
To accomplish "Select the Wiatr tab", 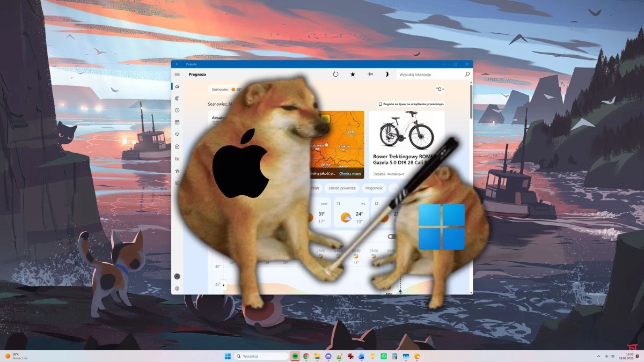I will 315,188.
